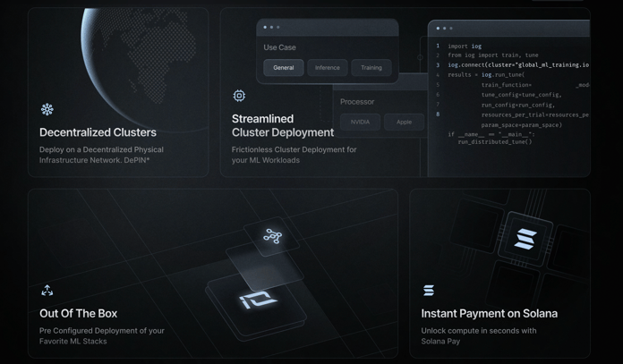The image size is (623, 364).
Task: Choose the NVIDIA processor button
Action: point(360,122)
